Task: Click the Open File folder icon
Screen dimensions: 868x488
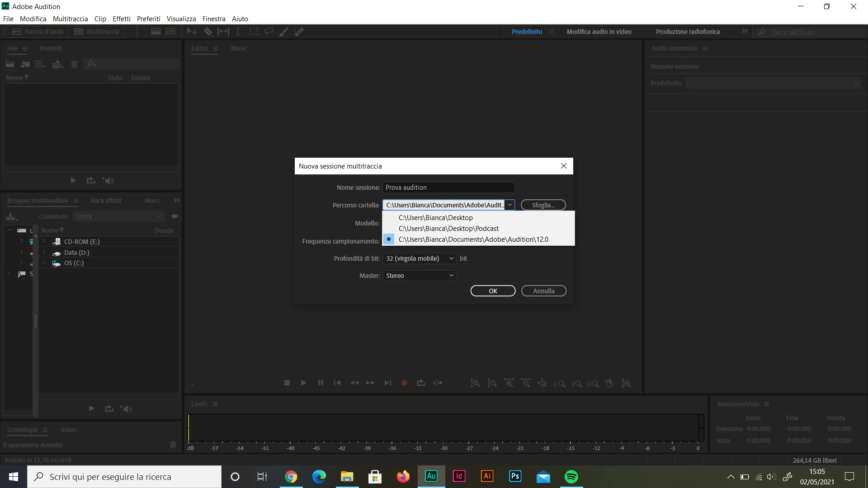Action: tap(10, 64)
